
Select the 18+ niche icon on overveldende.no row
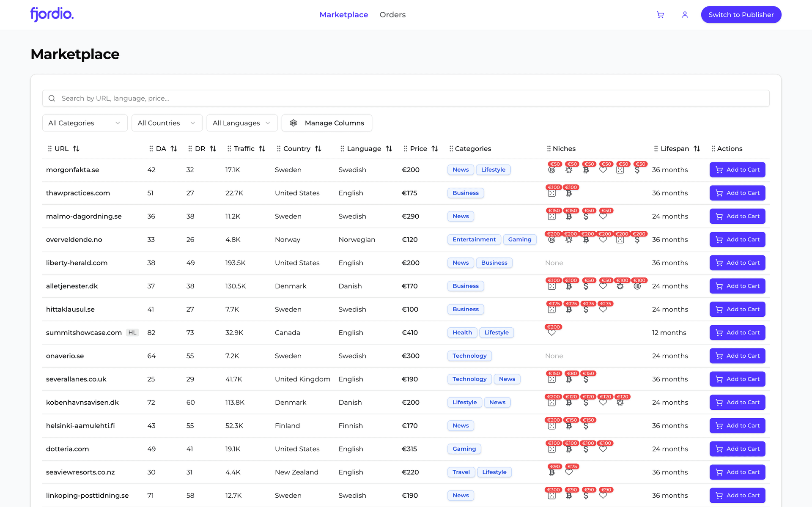point(552,240)
